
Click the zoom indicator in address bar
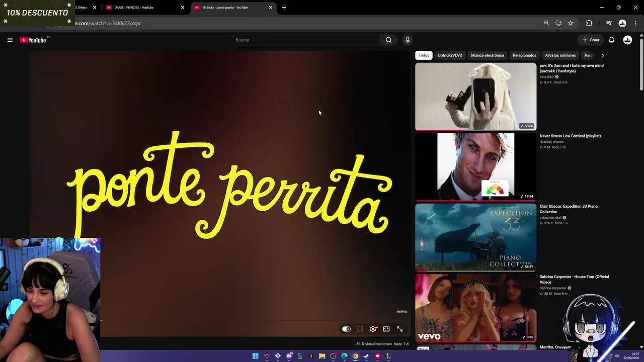(x=546, y=23)
